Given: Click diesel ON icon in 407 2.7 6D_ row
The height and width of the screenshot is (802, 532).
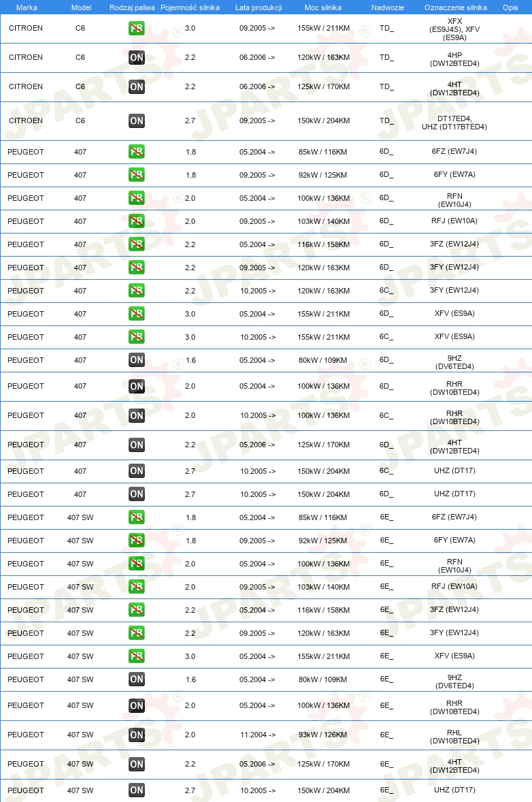Looking at the screenshot, I should click(x=137, y=494).
